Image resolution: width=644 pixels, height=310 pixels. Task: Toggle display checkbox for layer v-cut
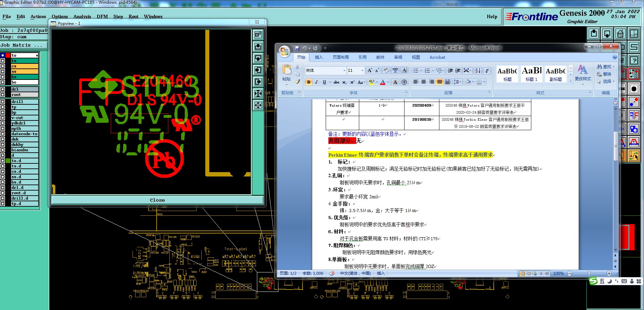pos(3,118)
